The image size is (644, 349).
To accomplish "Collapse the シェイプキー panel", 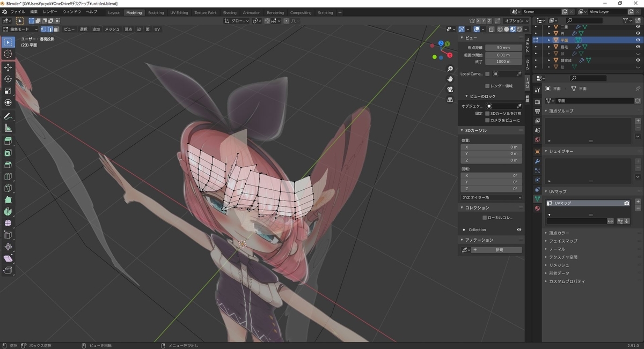I will click(561, 151).
